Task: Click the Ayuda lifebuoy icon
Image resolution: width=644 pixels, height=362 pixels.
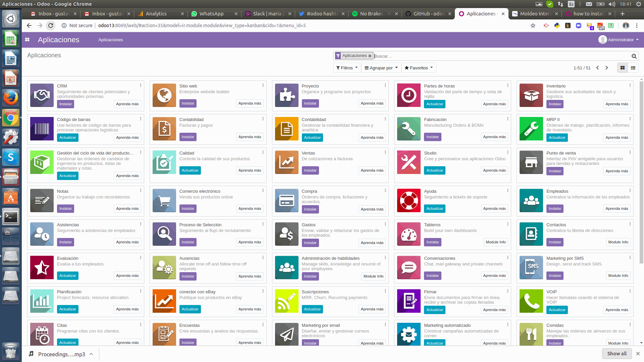Action: 409,200
